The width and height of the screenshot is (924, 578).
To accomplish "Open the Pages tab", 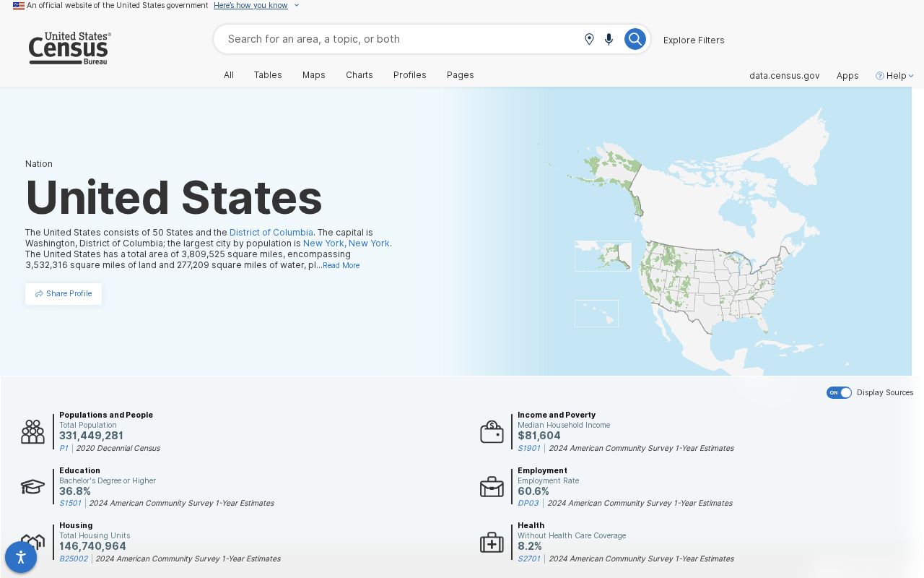I will pyautogui.click(x=461, y=75).
